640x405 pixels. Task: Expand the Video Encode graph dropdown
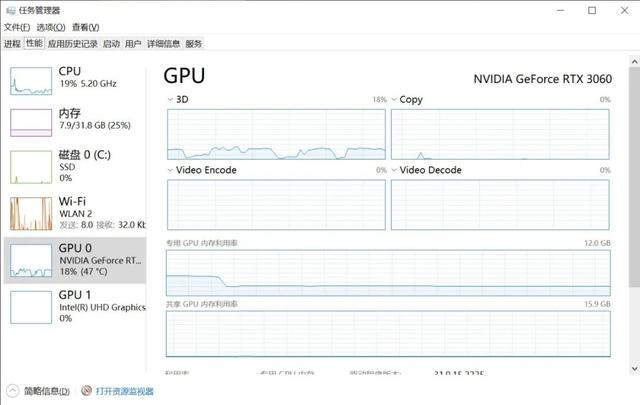tap(170, 170)
